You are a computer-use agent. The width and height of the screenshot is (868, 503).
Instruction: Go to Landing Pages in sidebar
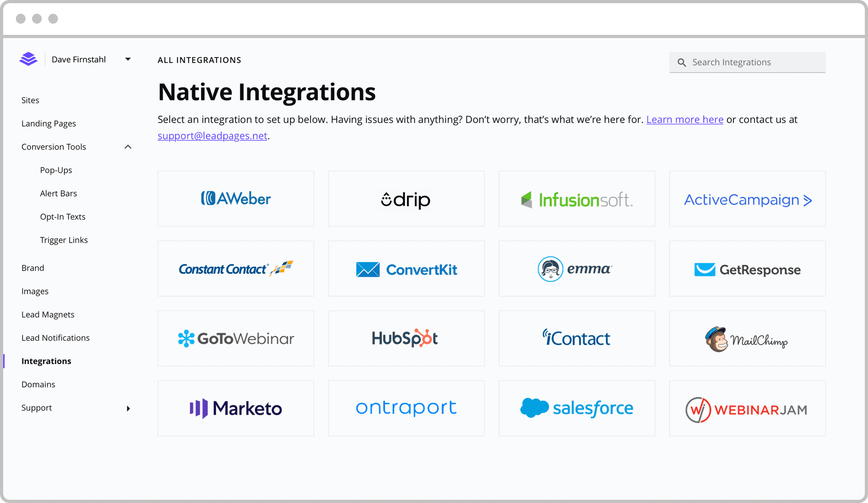49,124
